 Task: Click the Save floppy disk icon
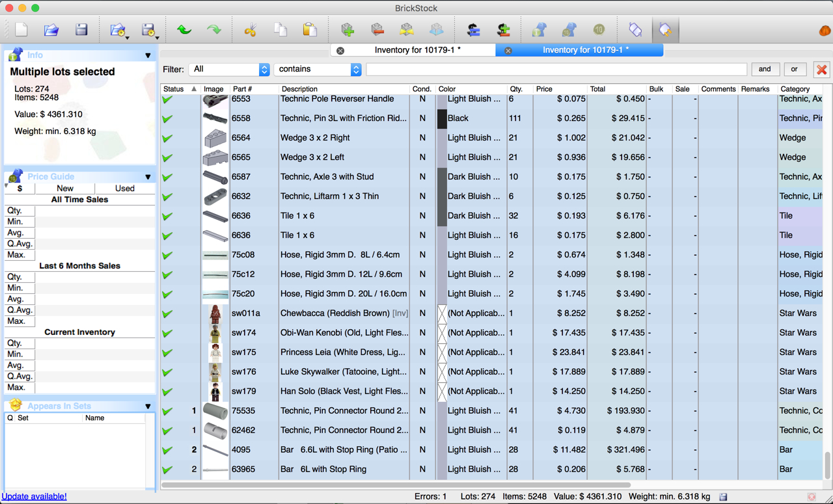(x=81, y=30)
